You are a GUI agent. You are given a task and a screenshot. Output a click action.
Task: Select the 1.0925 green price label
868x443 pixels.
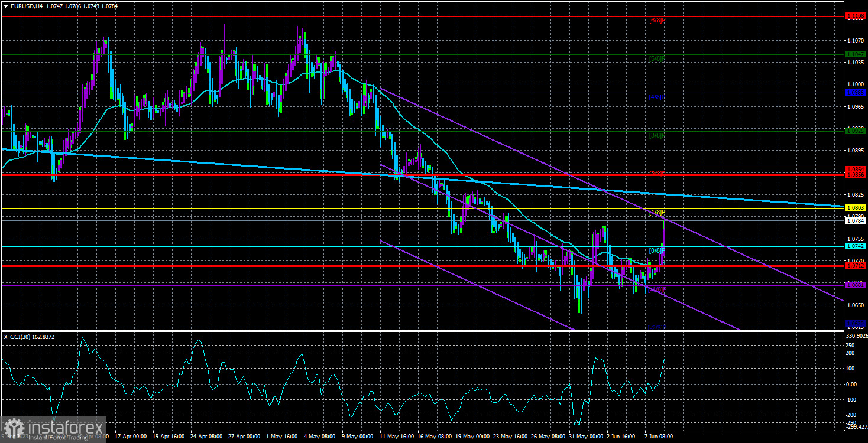856,131
